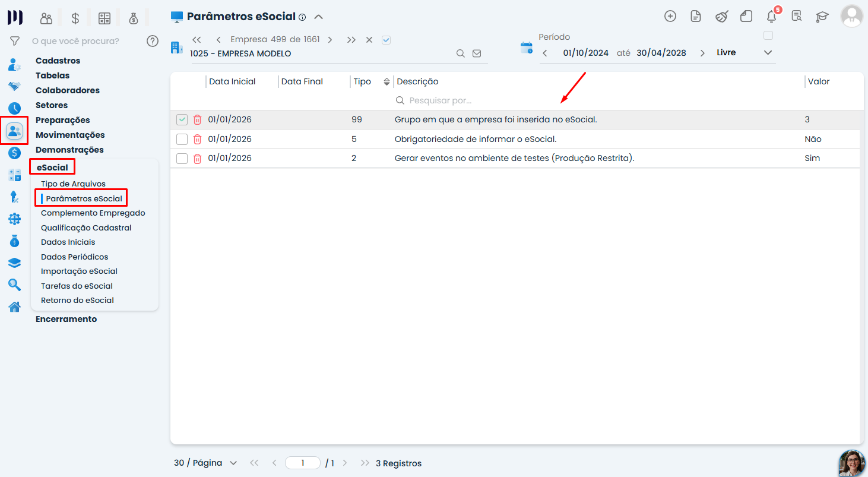Open the assistant chat avatar
Screen dimensions: 868x477
pyautogui.click(x=851, y=463)
